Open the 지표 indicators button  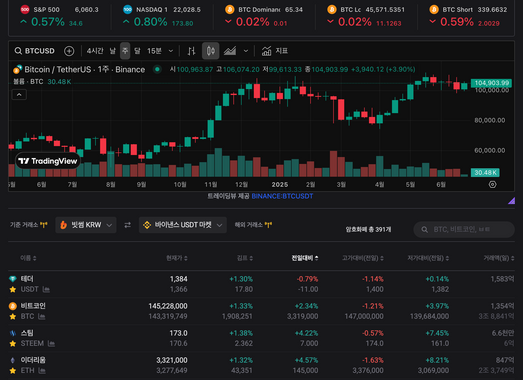(x=275, y=51)
